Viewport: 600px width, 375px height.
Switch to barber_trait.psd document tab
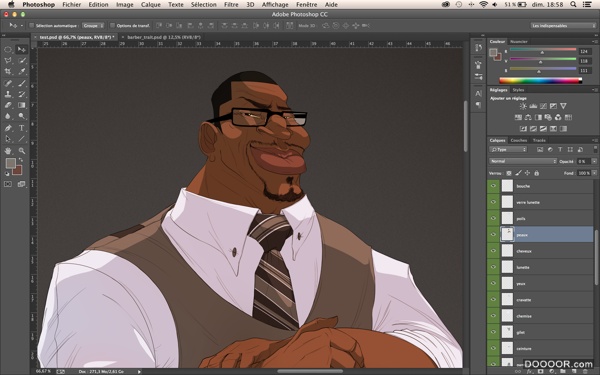164,37
